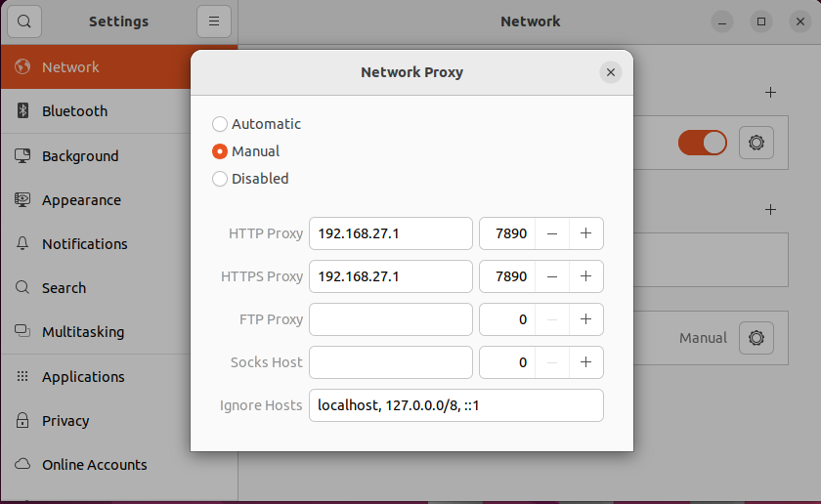Viewport: 821px width, 504px height.
Task: Click the Applications grid icon
Action: [23, 377]
